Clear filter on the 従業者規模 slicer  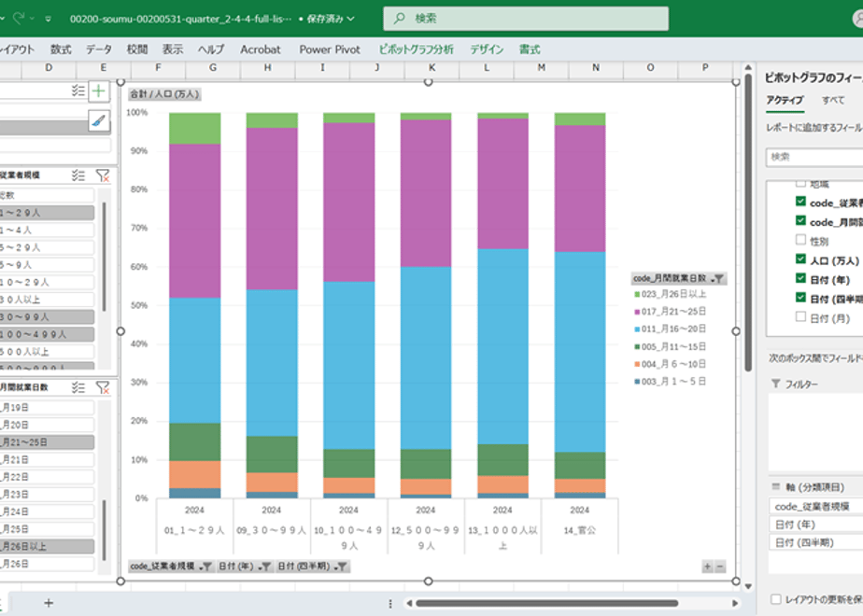pyautogui.click(x=103, y=175)
